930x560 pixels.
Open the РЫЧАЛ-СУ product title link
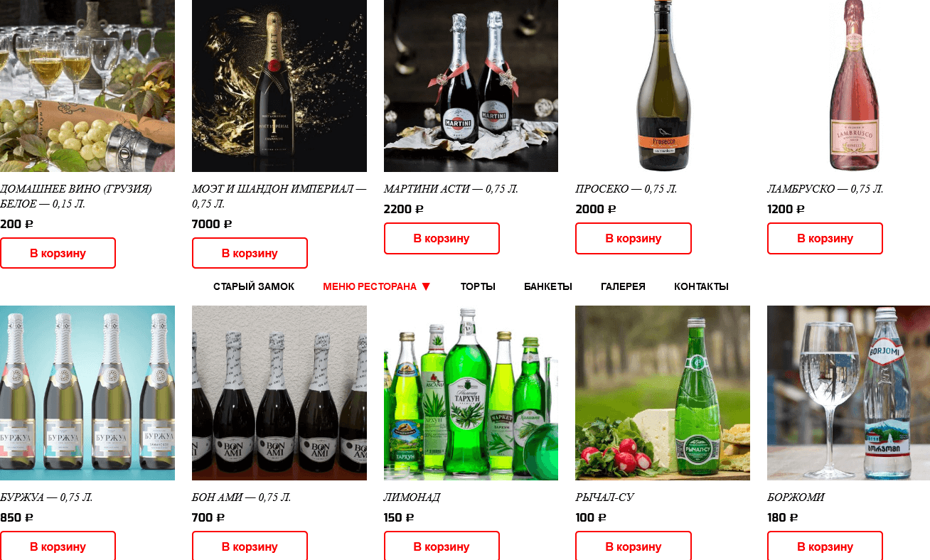pyautogui.click(x=604, y=497)
